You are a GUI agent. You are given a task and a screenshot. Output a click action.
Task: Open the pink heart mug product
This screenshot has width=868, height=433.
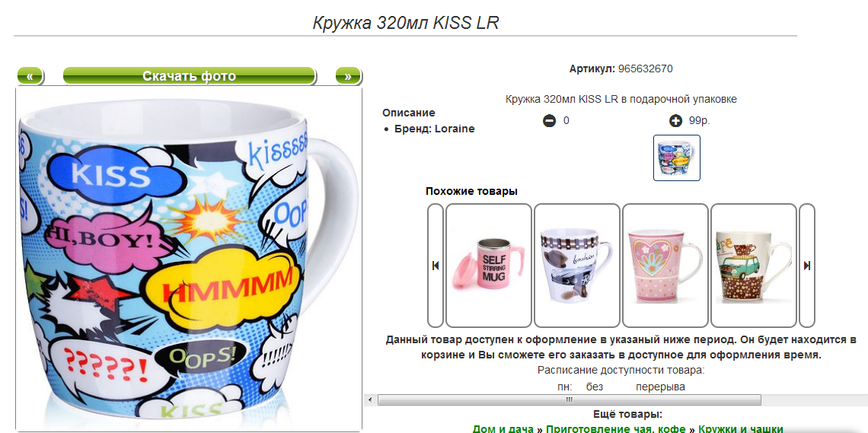point(665,266)
